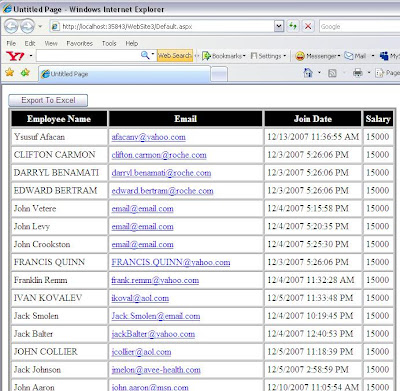Image resolution: width=400 pixels, height=391 pixels.
Task: Click the Export To Excel button
Action: [x=48, y=100]
